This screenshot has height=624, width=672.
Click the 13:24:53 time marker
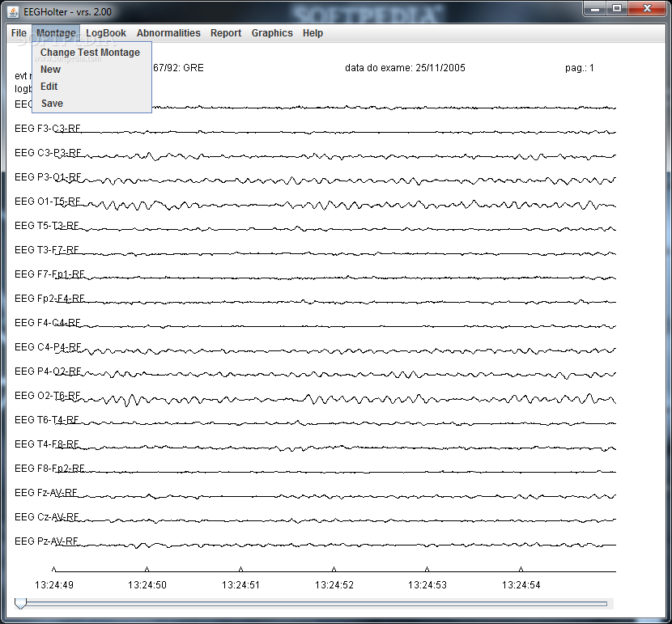click(x=427, y=584)
